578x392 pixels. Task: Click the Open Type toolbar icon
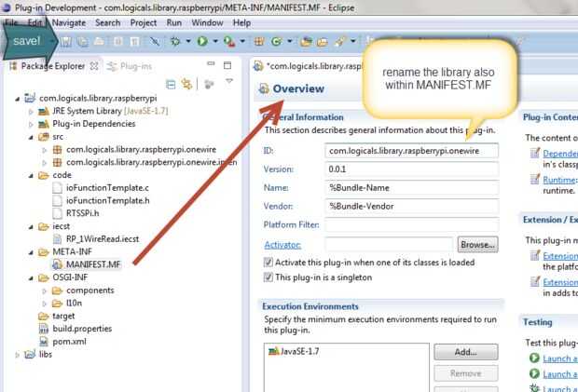pos(306,41)
